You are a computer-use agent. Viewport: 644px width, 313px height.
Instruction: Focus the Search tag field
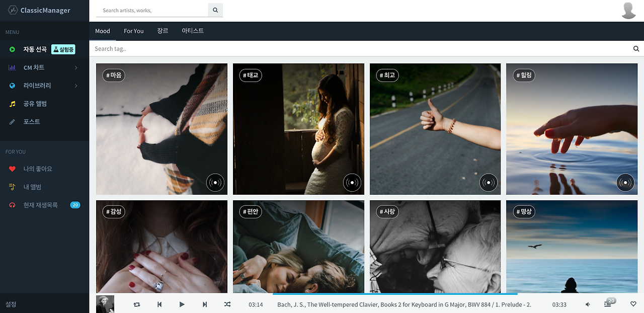tap(361, 49)
